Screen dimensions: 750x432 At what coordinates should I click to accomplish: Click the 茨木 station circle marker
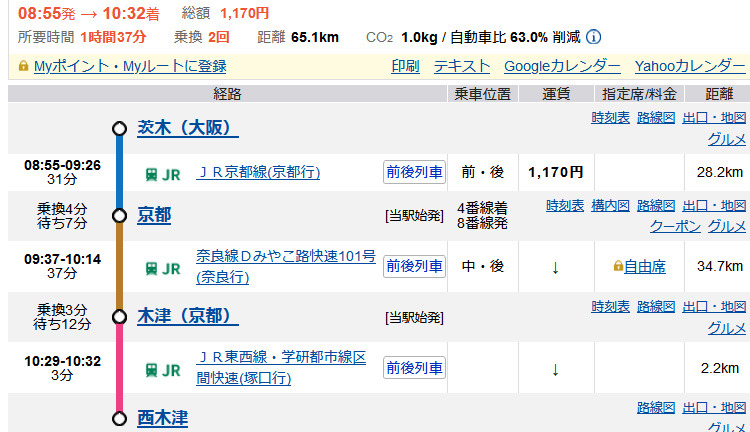(x=119, y=129)
